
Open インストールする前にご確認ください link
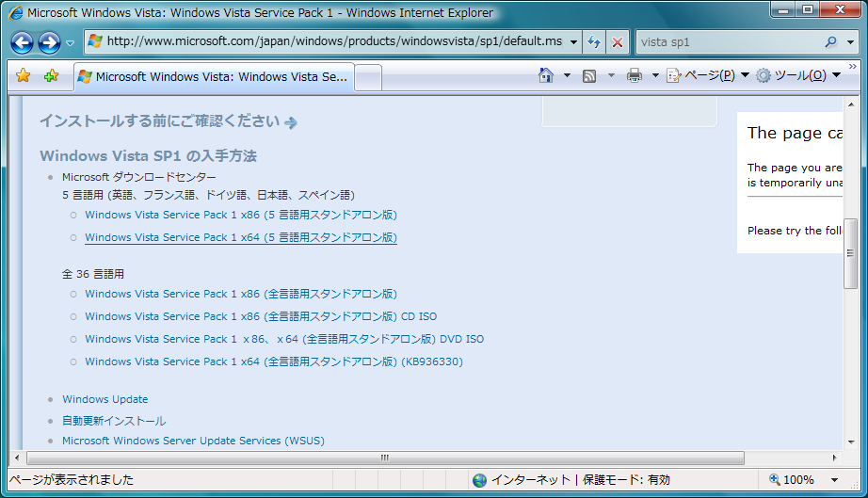169,121
